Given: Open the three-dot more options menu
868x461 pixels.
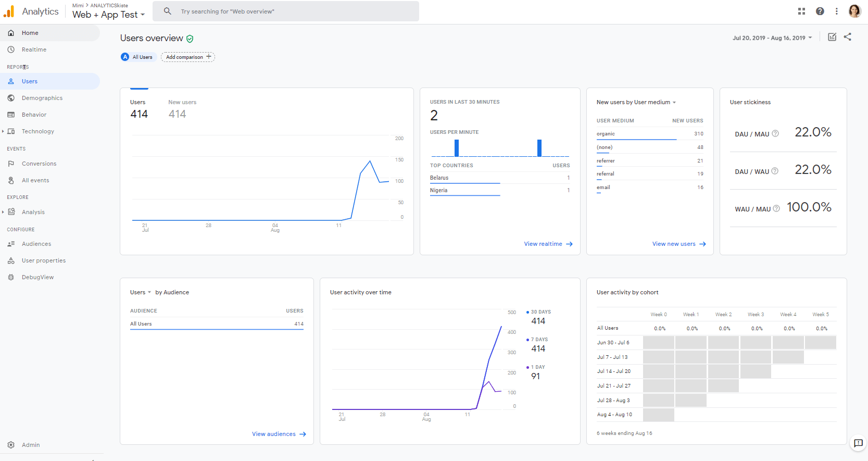Looking at the screenshot, I should 836,11.
